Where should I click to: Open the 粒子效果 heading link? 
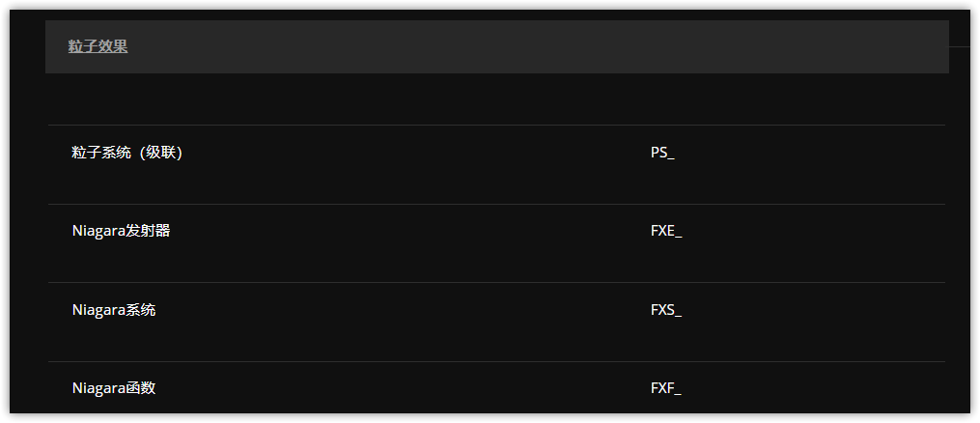(98, 46)
